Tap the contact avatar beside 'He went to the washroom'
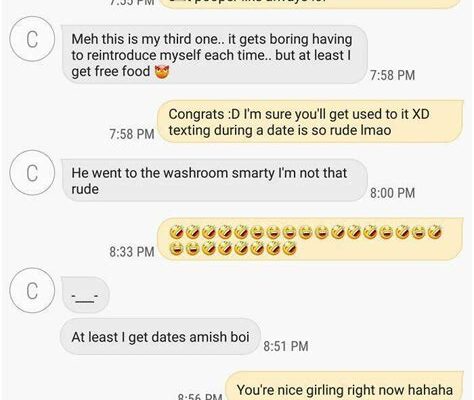The width and height of the screenshot is (474, 400). [32, 173]
